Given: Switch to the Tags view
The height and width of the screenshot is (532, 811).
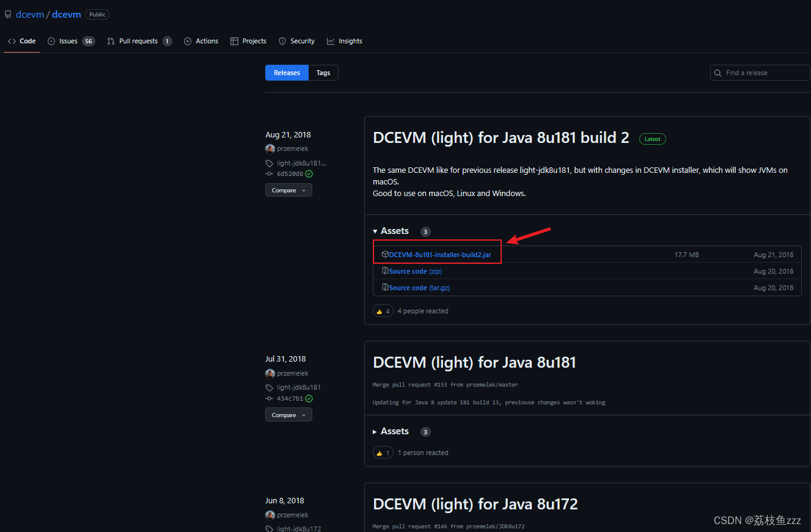Looking at the screenshot, I should (x=323, y=73).
